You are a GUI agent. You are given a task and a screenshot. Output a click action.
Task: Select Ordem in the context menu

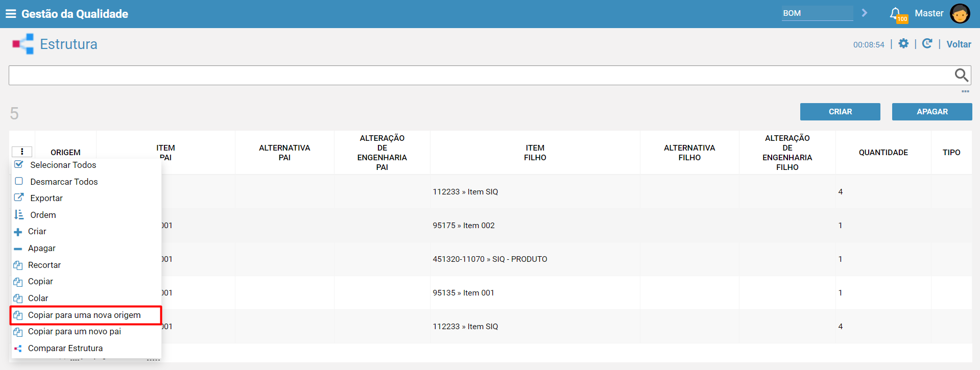coord(43,215)
